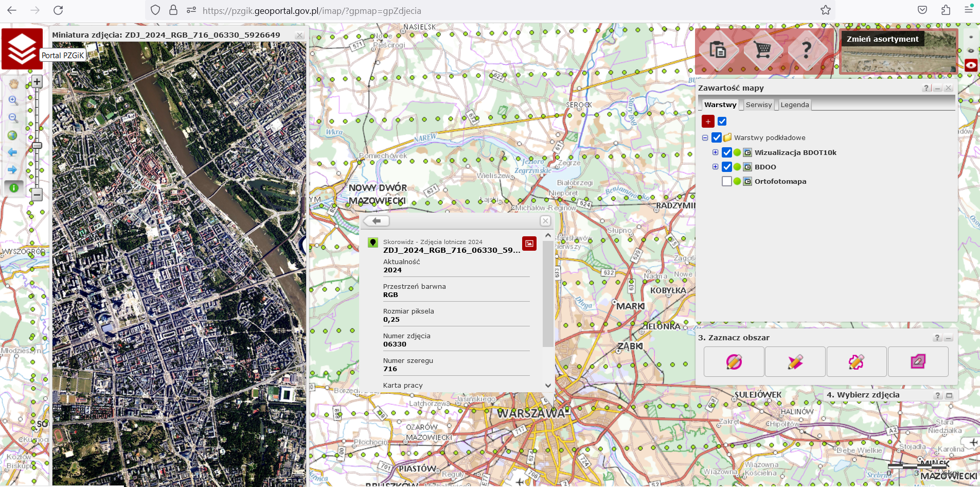Viewport: 980px width, 487px height.
Task: Open the shopping cart icon
Action: (x=762, y=50)
